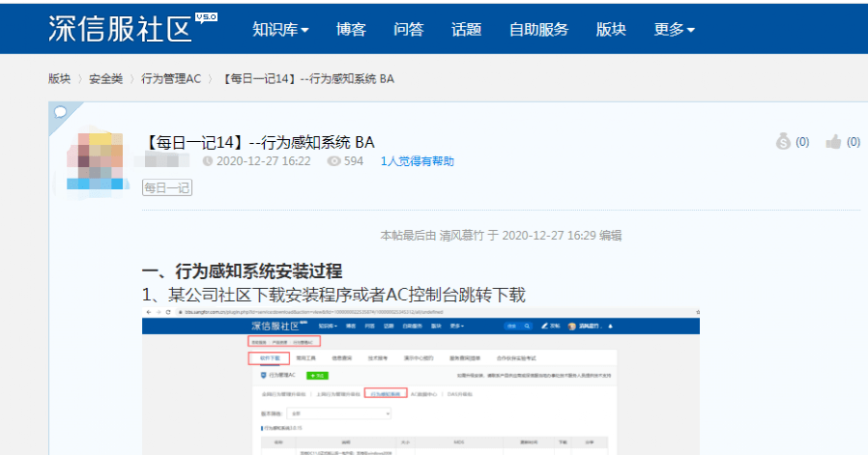
Task: Click the step text about 某公司社区下载安装程序
Action: pyautogui.click(x=333, y=295)
